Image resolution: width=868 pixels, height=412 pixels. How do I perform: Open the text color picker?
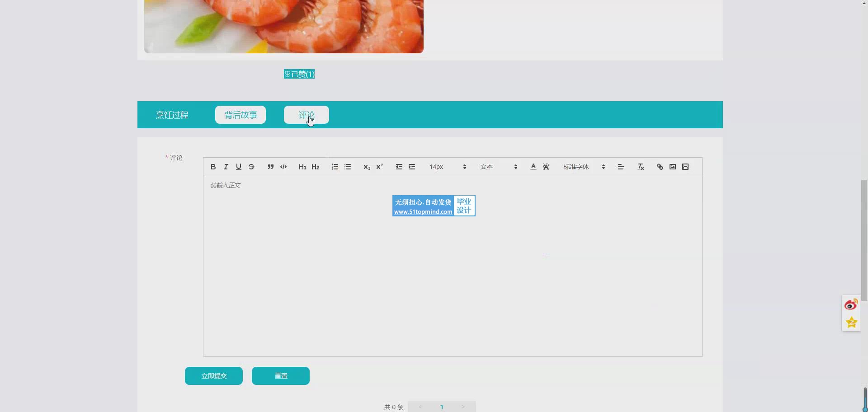pyautogui.click(x=533, y=167)
